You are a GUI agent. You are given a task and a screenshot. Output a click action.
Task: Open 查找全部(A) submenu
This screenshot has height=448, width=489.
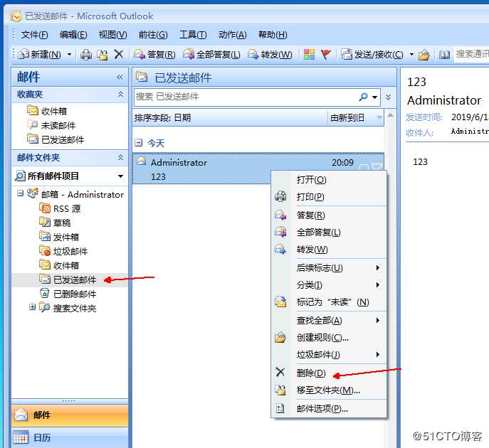[x=329, y=321]
